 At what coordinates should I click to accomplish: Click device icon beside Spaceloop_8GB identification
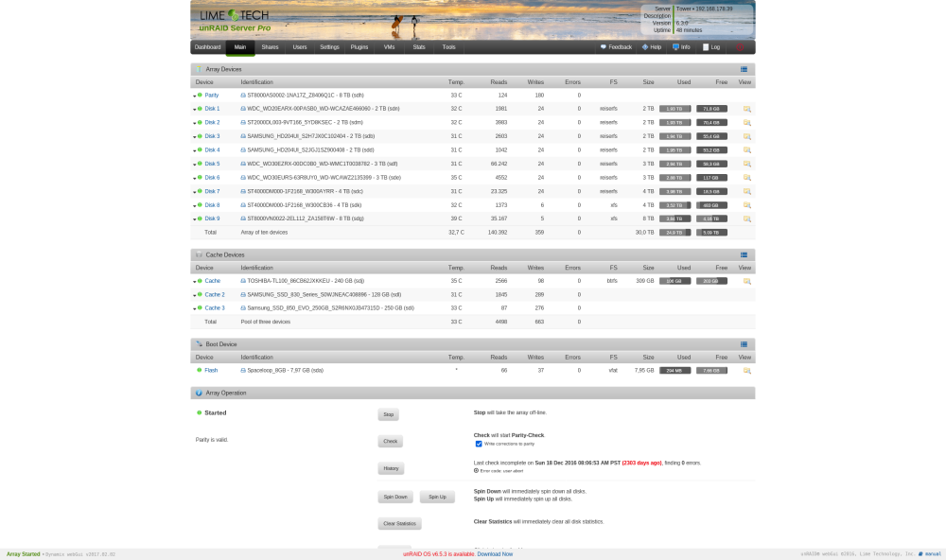click(243, 371)
